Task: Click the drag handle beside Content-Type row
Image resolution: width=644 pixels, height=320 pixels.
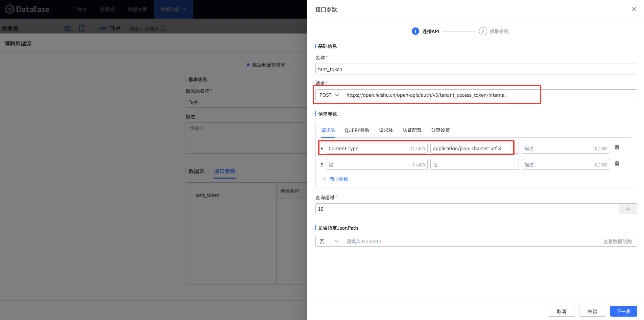Action: [x=322, y=148]
